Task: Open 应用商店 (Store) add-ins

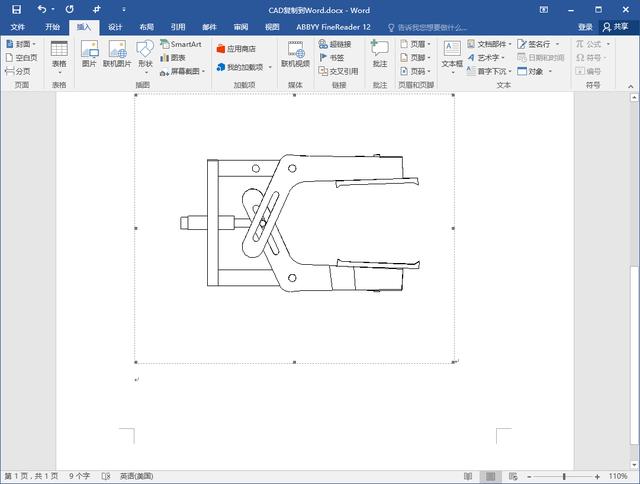Action: [x=236, y=48]
